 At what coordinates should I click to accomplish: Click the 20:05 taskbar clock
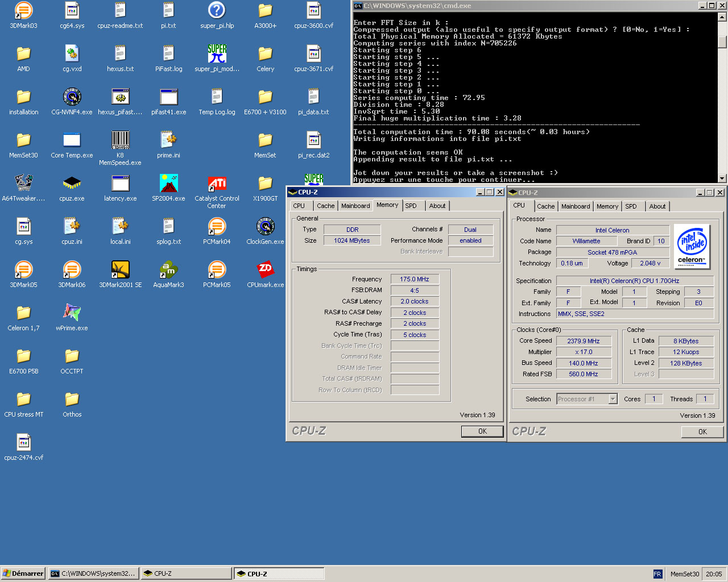tap(714, 574)
